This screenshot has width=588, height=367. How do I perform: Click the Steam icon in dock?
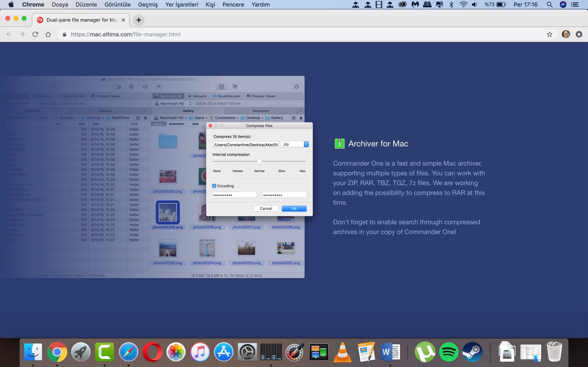tap(472, 352)
